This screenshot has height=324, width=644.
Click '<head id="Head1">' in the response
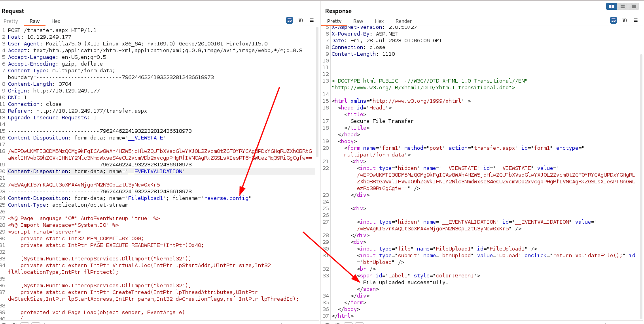(365, 108)
